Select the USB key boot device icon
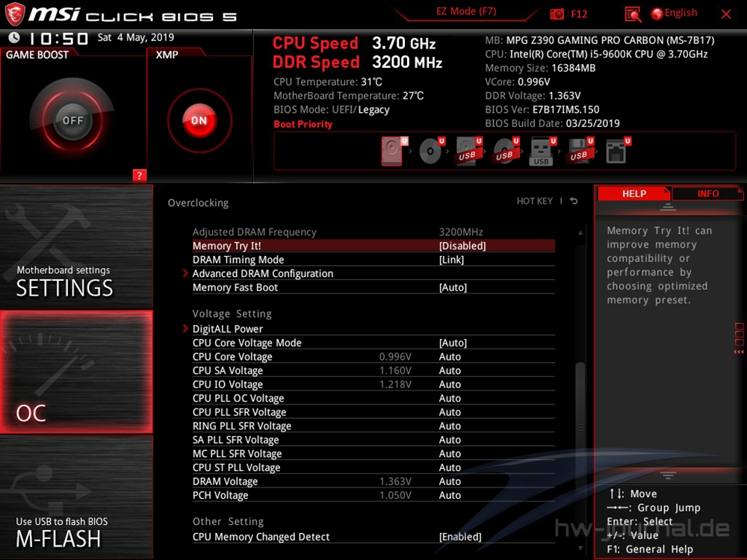747x560 pixels. click(542, 152)
